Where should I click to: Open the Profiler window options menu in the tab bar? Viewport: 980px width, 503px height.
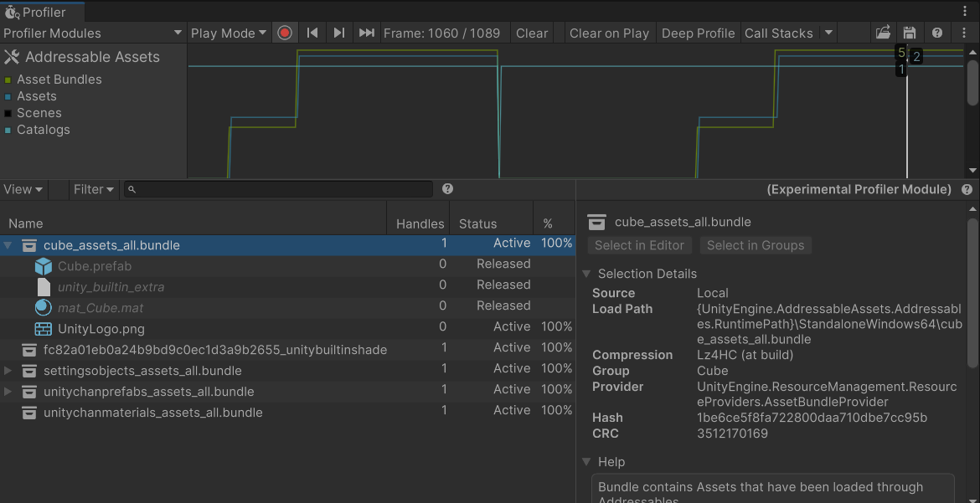tap(965, 11)
